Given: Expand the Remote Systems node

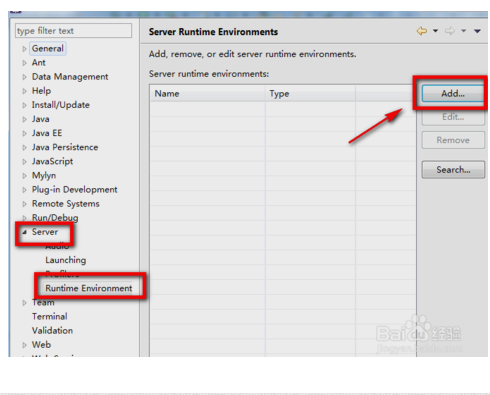Looking at the screenshot, I should (x=24, y=204).
